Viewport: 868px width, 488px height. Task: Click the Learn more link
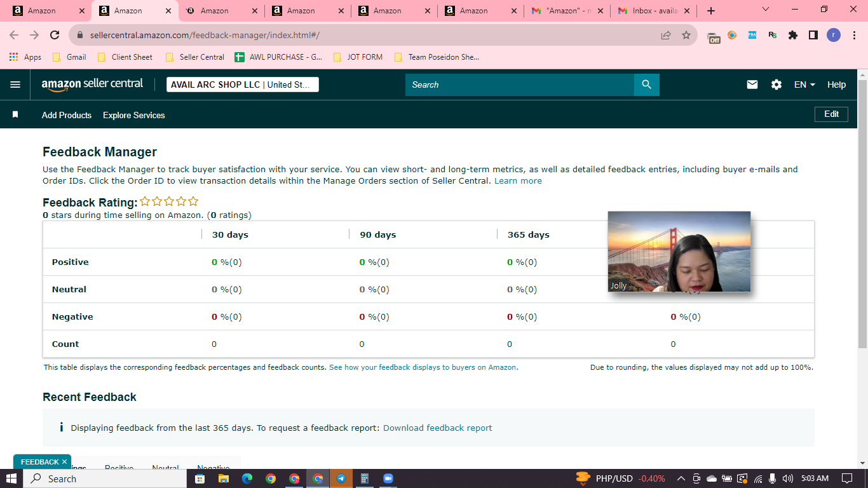(x=518, y=181)
